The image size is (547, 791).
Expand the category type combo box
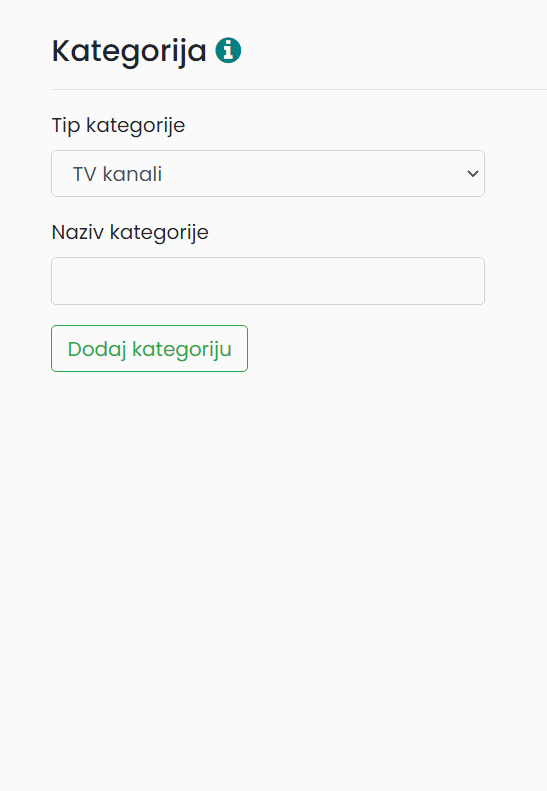point(268,174)
